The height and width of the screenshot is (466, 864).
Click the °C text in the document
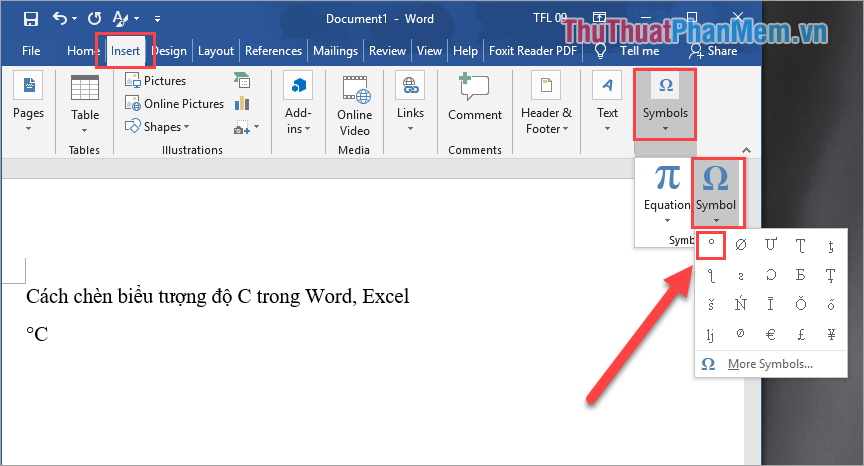pos(37,334)
